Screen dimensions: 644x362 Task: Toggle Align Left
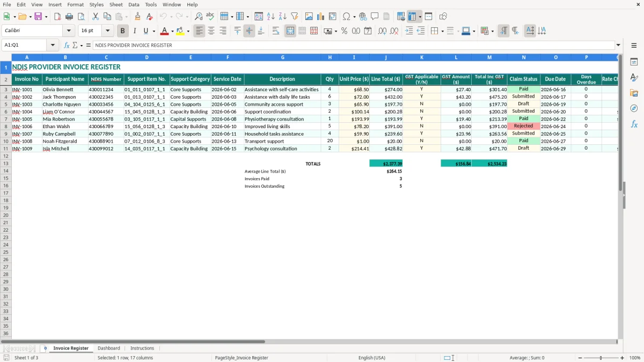click(200, 31)
